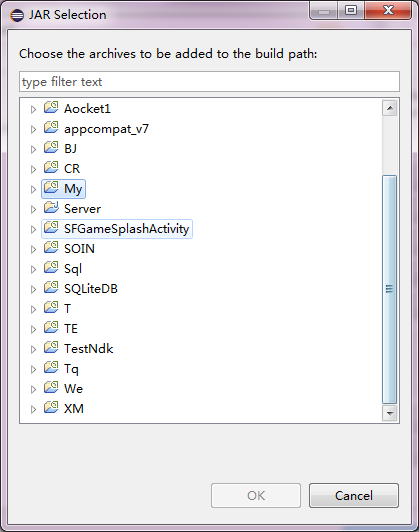The height and width of the screenshot is (532, 419).
Task: Click the Server project folder icon
Action: coord(51,208)
